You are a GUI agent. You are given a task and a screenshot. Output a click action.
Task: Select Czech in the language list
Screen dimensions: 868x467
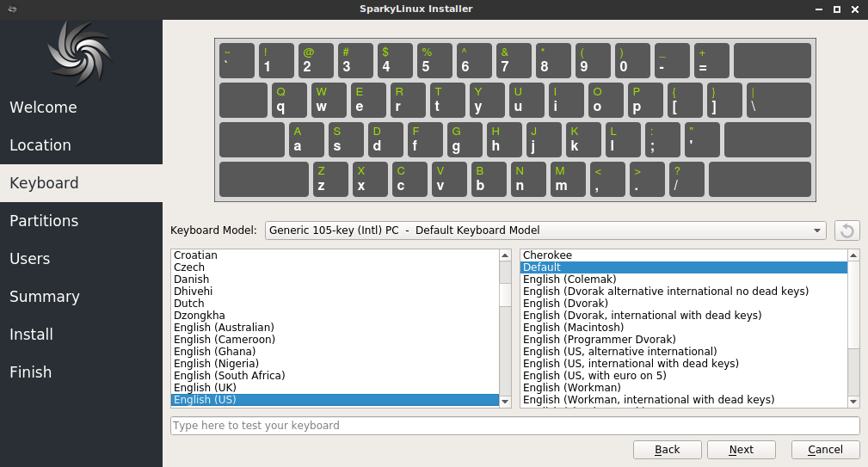pos(335,267)
